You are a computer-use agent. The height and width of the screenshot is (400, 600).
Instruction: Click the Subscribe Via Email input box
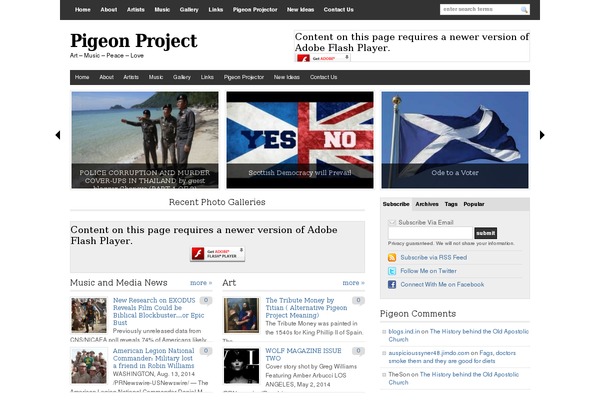click(430, 233)
